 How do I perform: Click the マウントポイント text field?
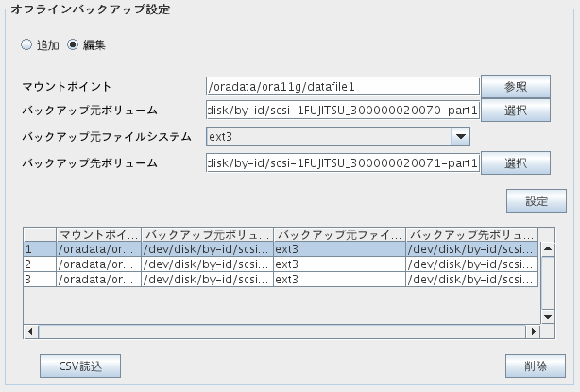tap(343, 87)
